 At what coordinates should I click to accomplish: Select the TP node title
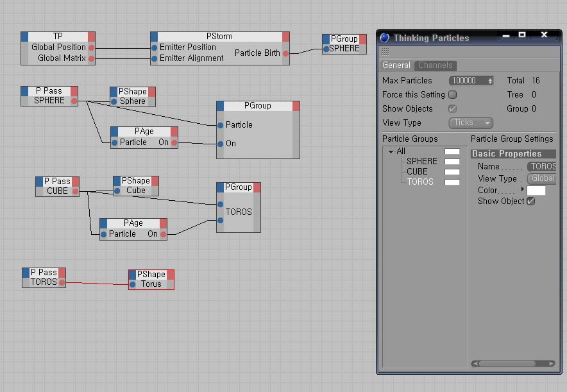tap(58, 36)
